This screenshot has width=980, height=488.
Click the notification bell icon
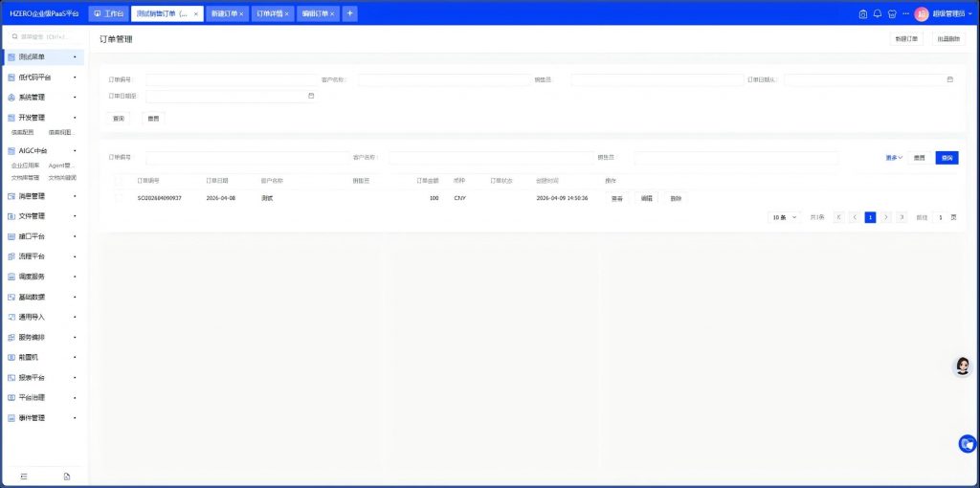(x=878, y=13)
